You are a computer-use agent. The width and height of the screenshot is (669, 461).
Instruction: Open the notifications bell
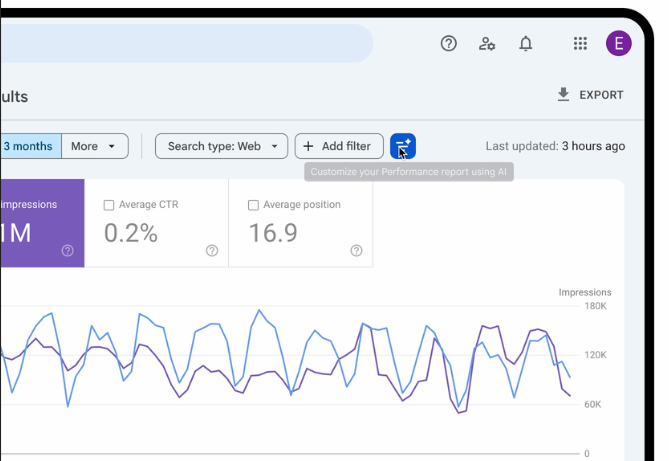[525, 43]
